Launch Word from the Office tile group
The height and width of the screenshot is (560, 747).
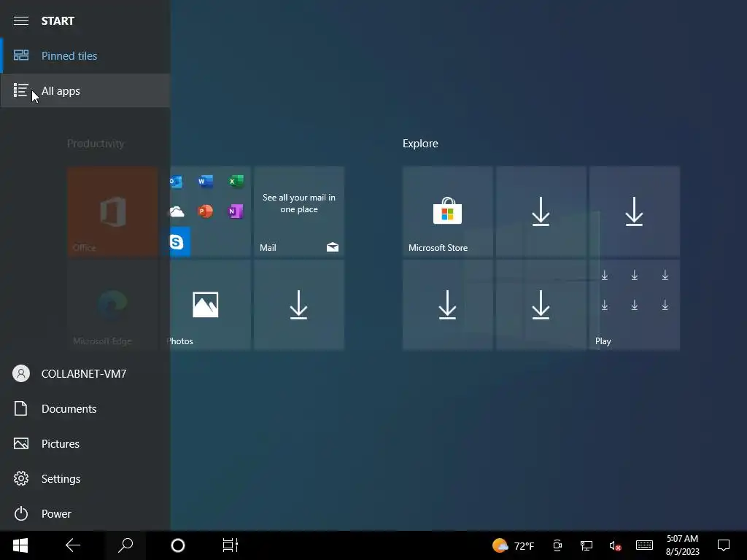pyautogui.click(x=205, y=182)
